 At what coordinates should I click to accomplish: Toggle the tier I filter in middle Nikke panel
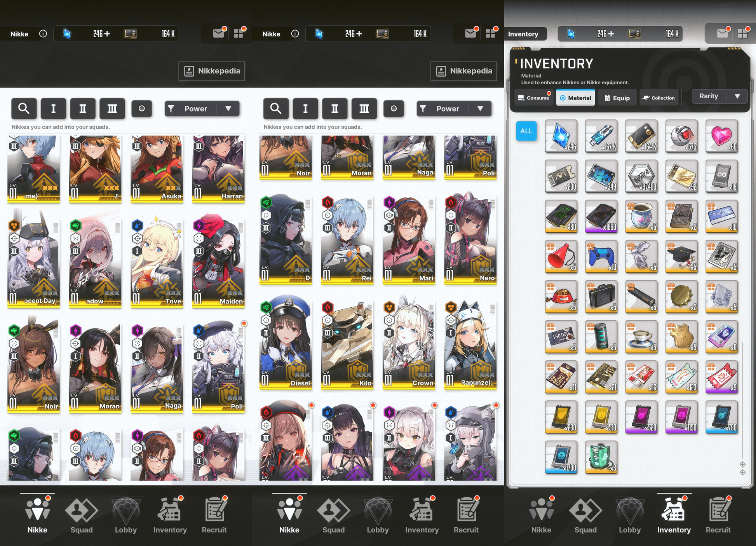pos(305,108)
